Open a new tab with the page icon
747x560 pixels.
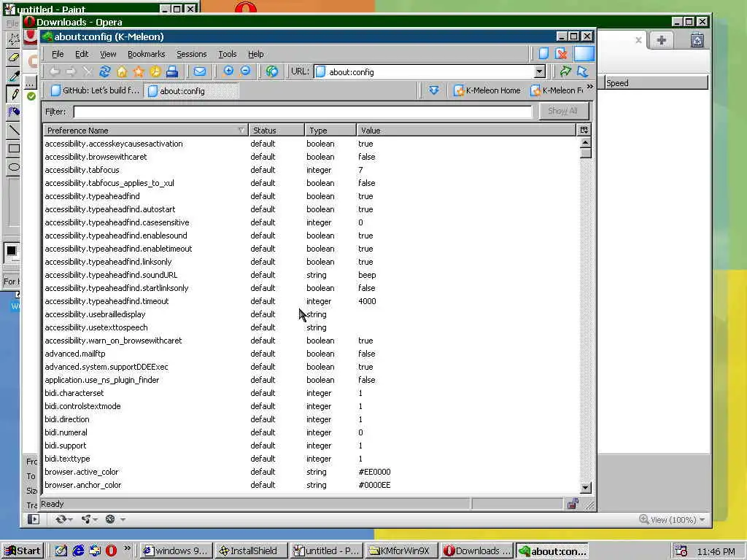click(543, 53)
